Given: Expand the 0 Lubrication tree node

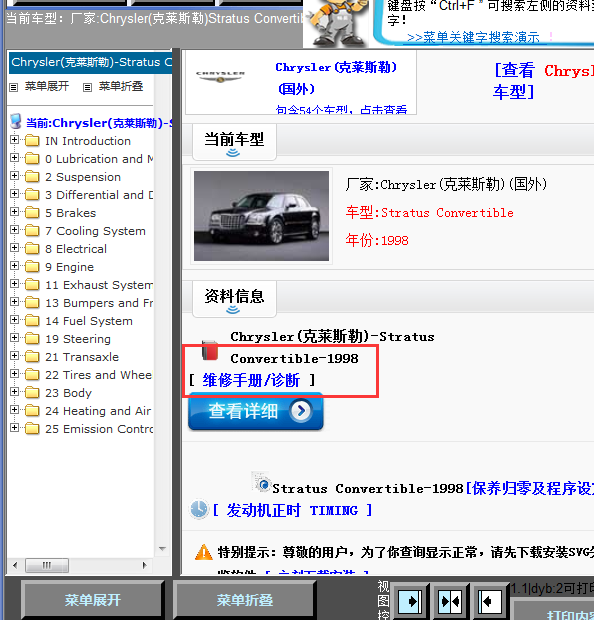Looking at the screenshot, I should (x=14, y=158).
